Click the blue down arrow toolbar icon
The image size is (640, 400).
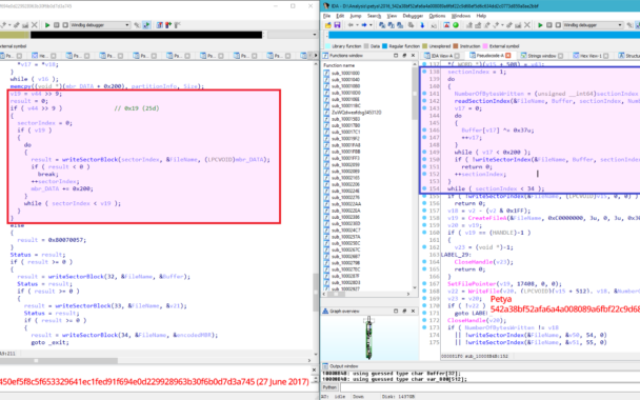(x=422, y=25)
